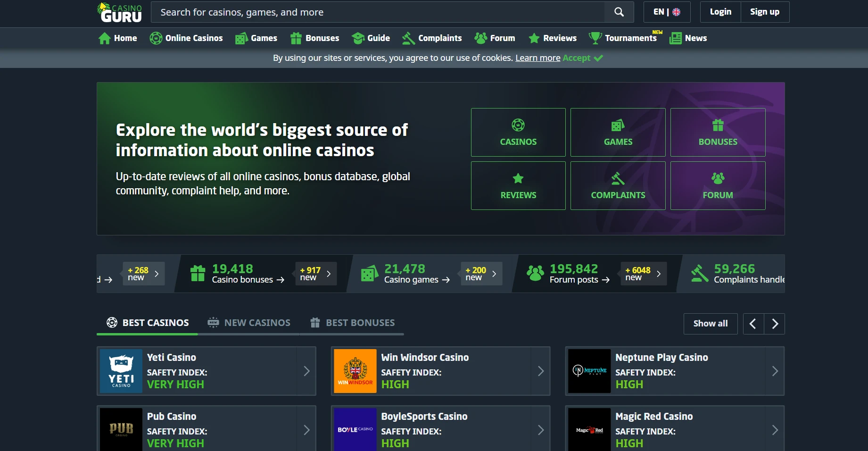Image resolution: width=868 pixels, height=451 pixels.
Task: Expand the +917 new bonuses chevron
Action: pyautogui.click(x=329, y=274)
